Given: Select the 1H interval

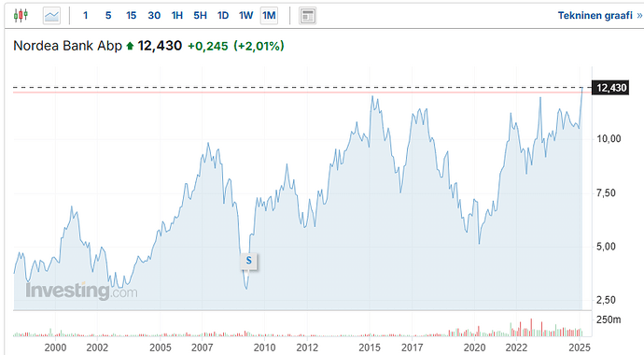Looking at the screenshot, I should point(177,16).
